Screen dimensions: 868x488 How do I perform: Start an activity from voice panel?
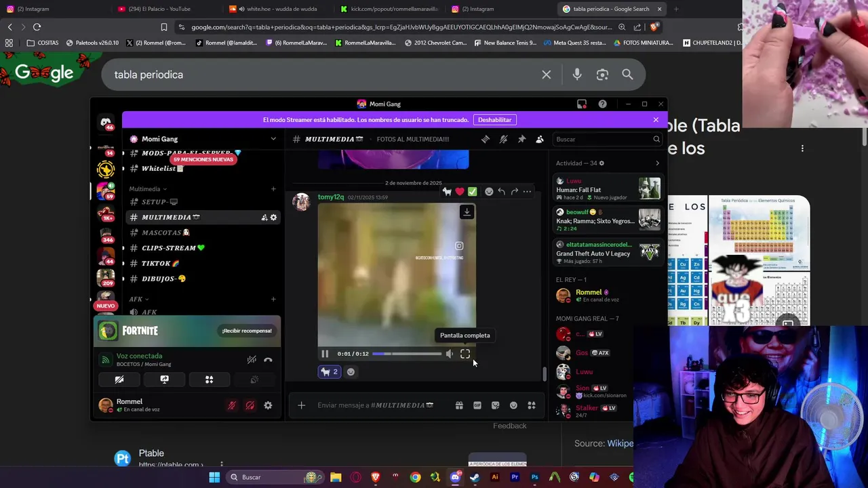point(209,380)
